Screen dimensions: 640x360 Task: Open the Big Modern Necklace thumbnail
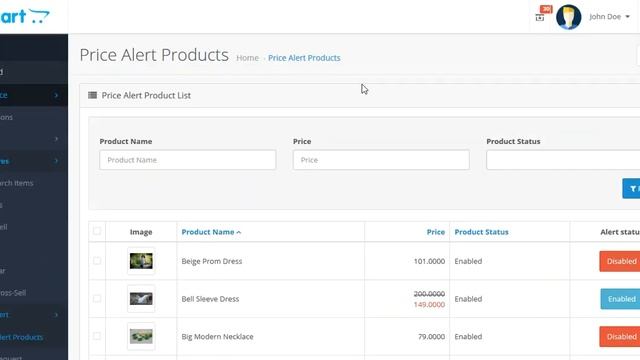[141, 336]
